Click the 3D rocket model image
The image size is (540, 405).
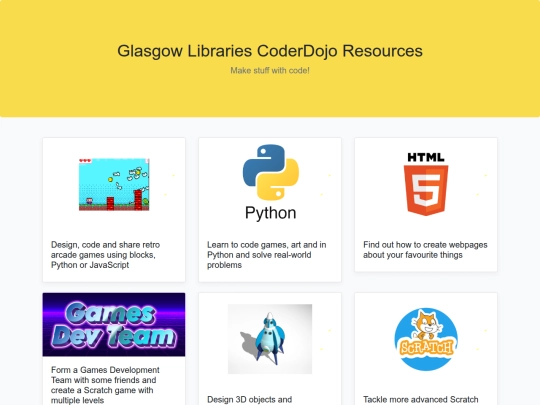click(x=270, y=339)
